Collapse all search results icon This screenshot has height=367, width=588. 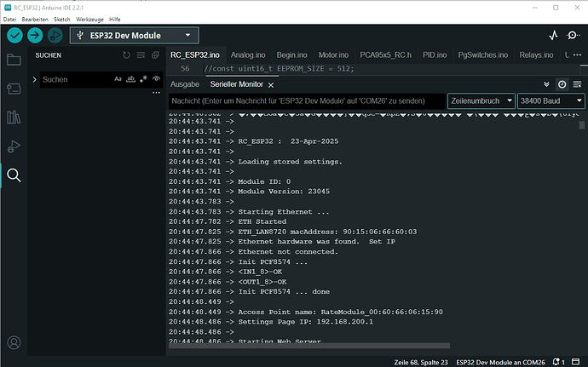coord(155,55)
